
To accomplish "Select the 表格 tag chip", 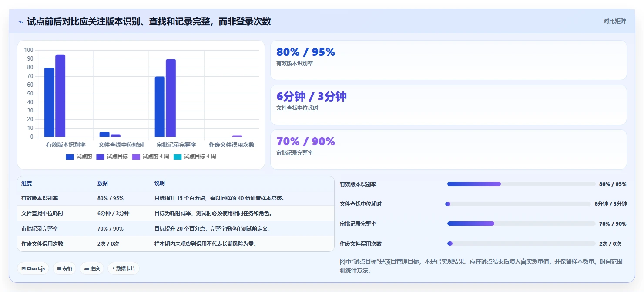I will point(64,268).
